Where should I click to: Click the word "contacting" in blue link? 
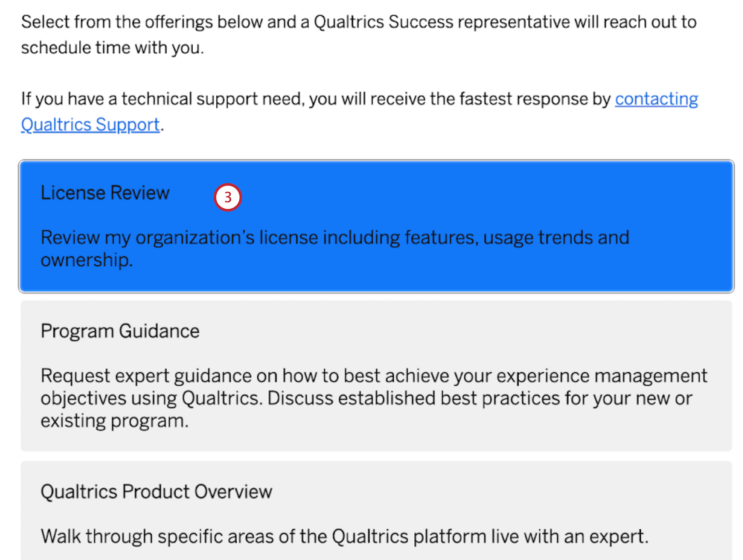pos(656,99)
